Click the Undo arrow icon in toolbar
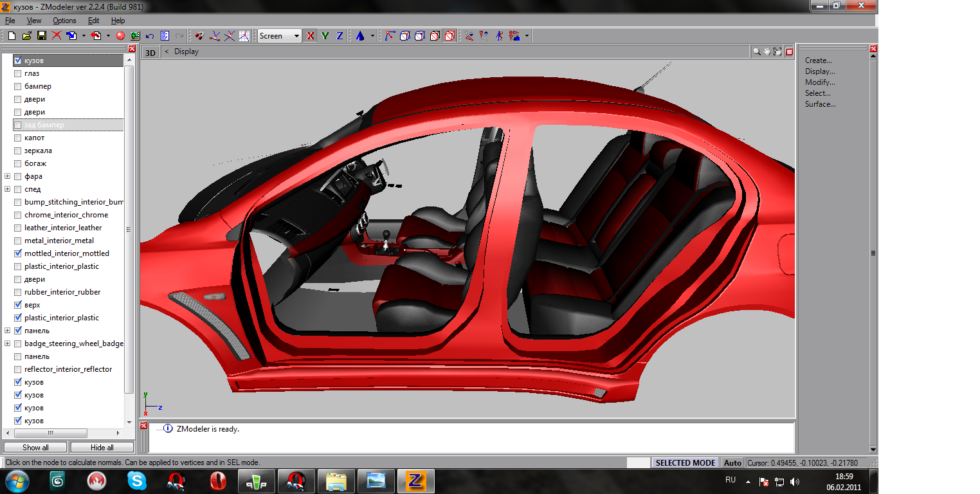 pyautogui.click(x=150, y=36)
